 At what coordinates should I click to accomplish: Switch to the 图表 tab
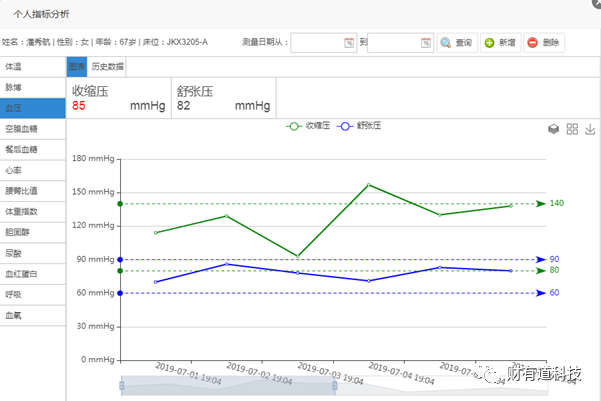point(77,67)
